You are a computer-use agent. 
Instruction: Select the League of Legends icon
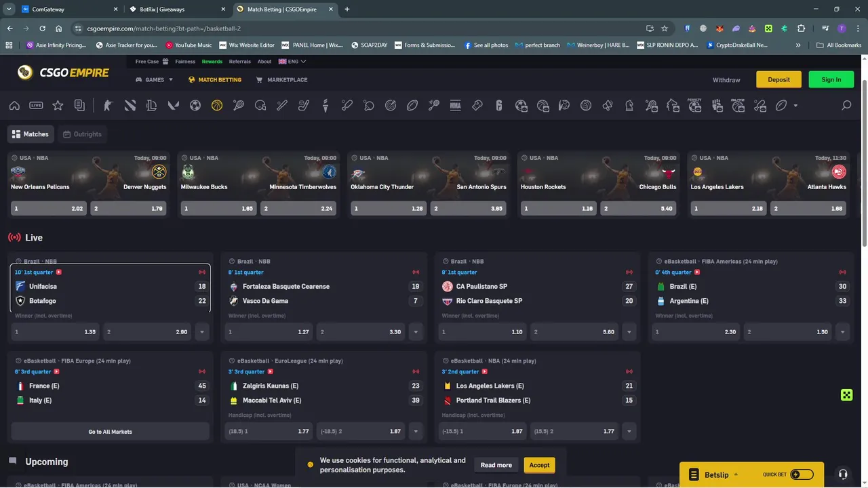[x=151, y=106]
